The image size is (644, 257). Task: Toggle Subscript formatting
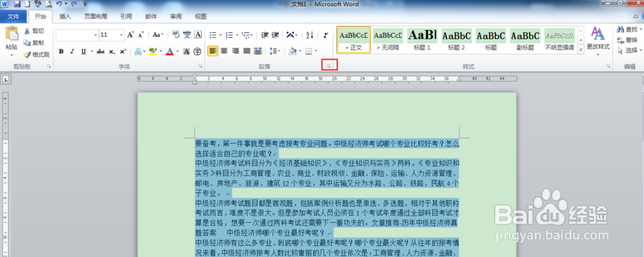point(111,52)
